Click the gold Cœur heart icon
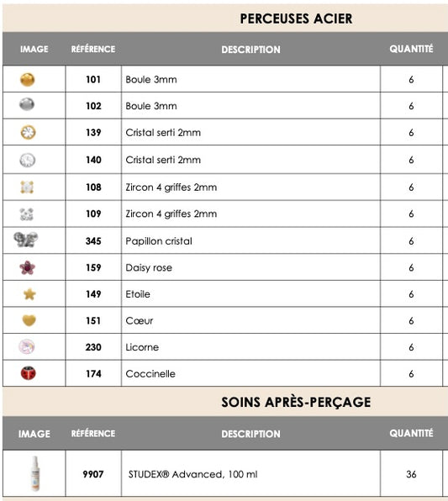Screen dimensions: 448x501 [29, 320]
